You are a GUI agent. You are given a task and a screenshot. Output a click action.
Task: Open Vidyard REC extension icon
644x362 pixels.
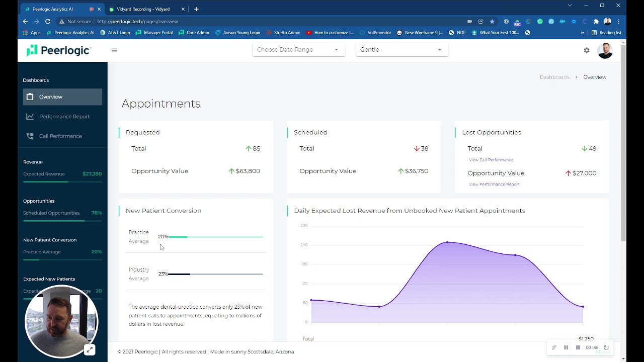[517, 22]
